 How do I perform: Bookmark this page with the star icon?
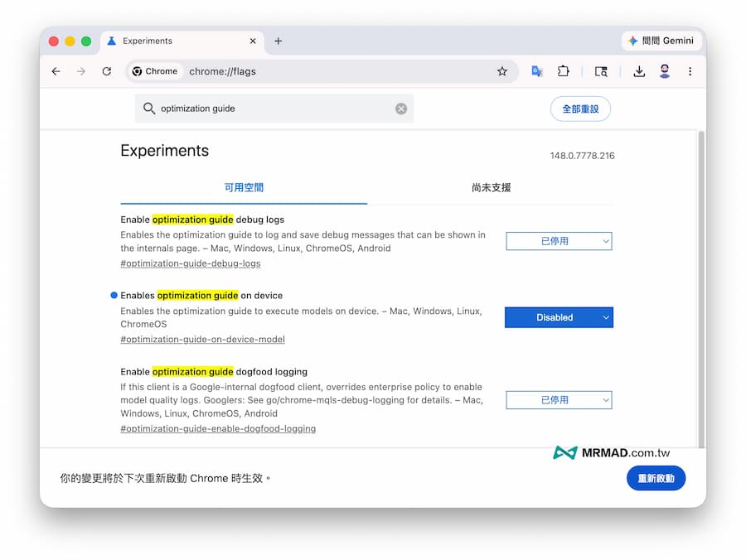(x=502, y=71)
